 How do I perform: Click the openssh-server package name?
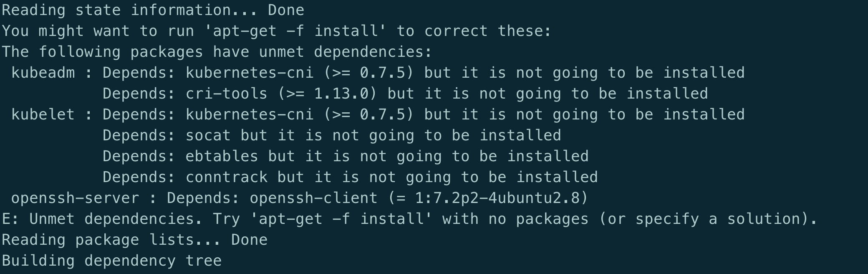(75, 198)
